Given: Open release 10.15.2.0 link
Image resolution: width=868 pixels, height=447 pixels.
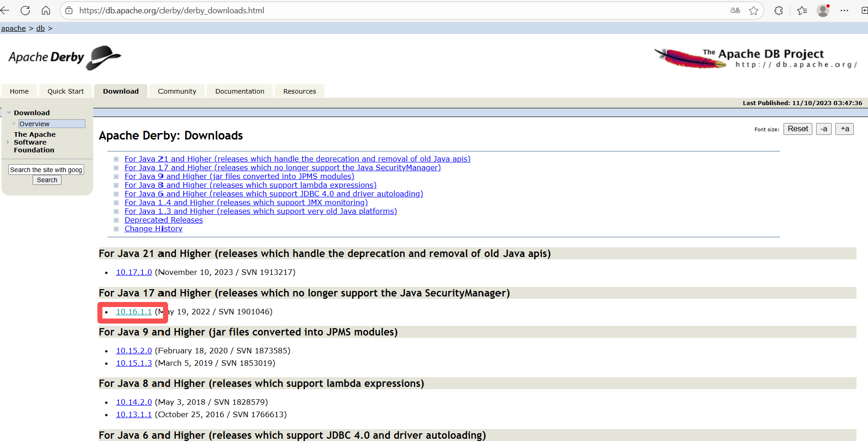Looking at the screenshot, I should [x=134, y=351].
